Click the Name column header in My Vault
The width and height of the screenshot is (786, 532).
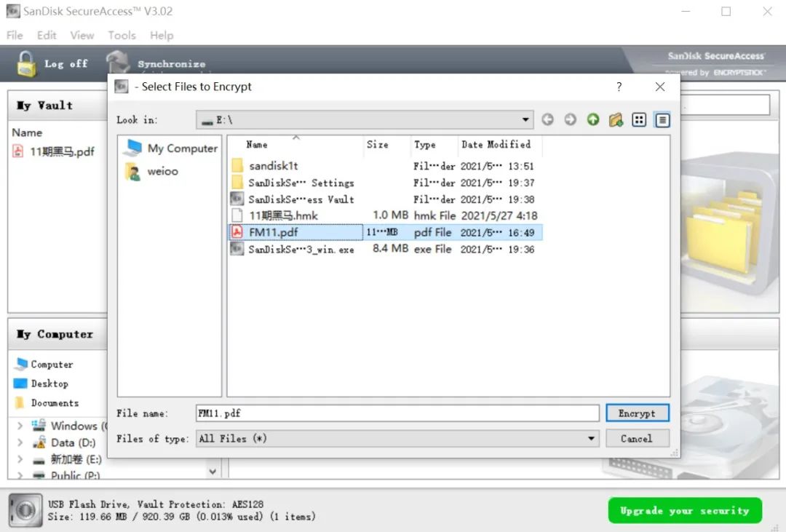[x=27, y=133]
